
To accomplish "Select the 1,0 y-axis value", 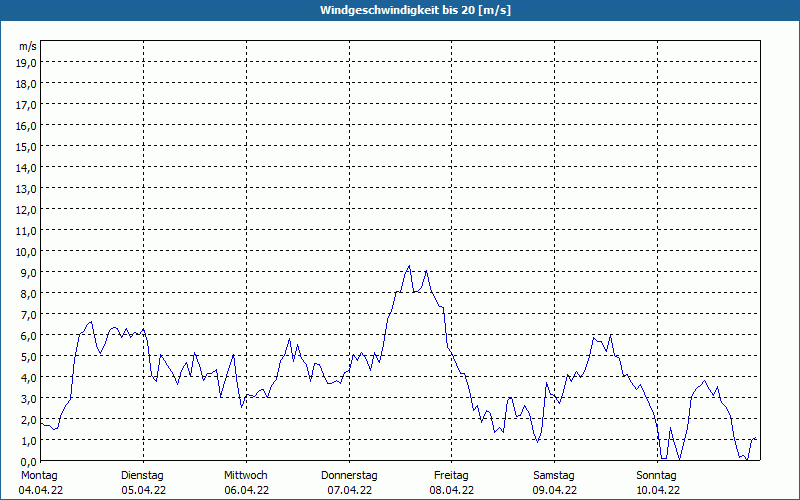I will (x=28, y=441).
